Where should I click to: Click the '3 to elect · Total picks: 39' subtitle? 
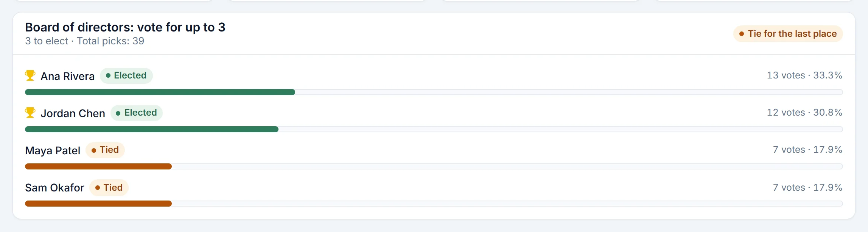pos(85,41)
